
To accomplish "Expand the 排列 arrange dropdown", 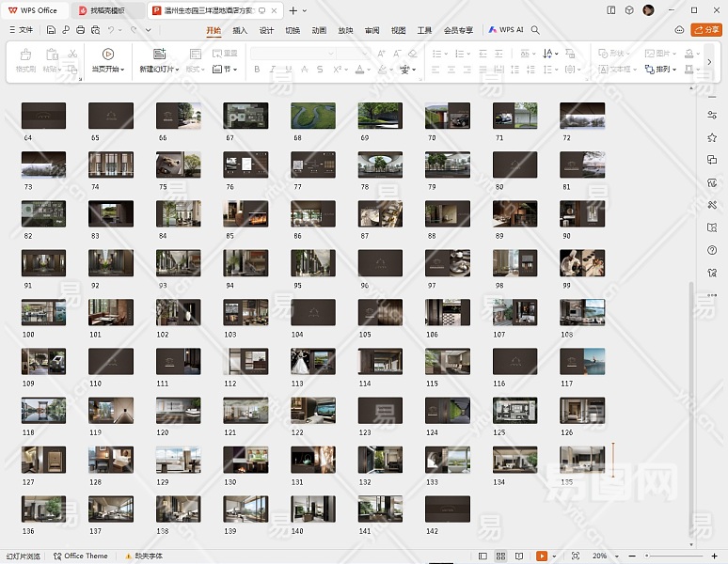I will click(667, 70).
